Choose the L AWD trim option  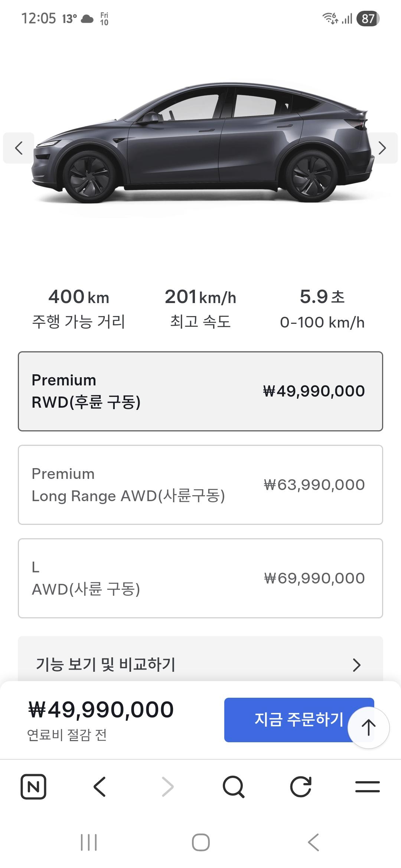[x=200, y=578]
